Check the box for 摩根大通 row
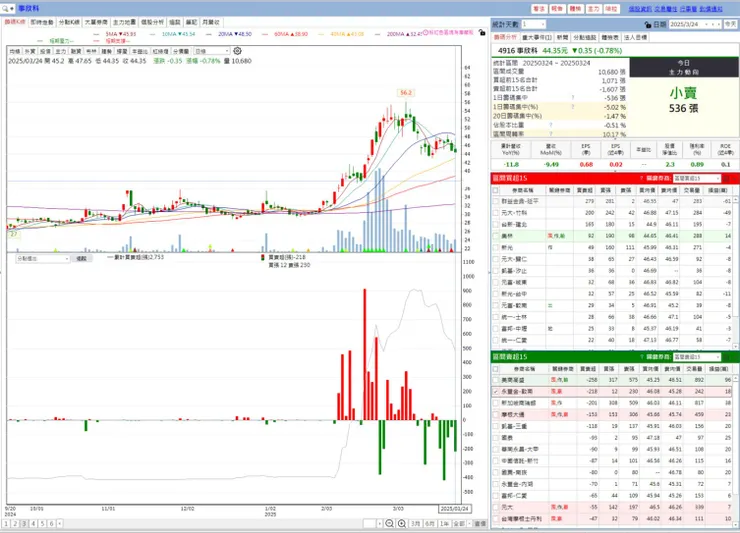This screenshot has width=740, height=533. (x=496, y=415)
